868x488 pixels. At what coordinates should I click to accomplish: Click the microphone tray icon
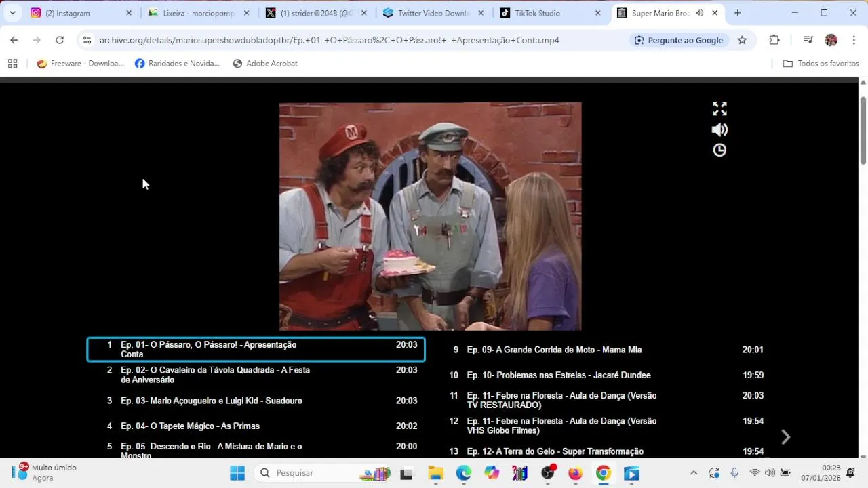point(734,473)
